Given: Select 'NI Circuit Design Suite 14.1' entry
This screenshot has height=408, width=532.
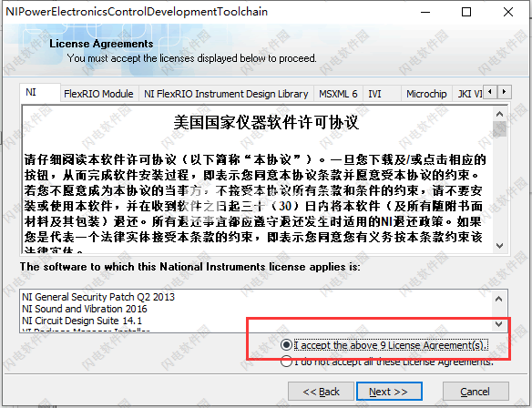Looking at the screenshot, I should point(82,321).
